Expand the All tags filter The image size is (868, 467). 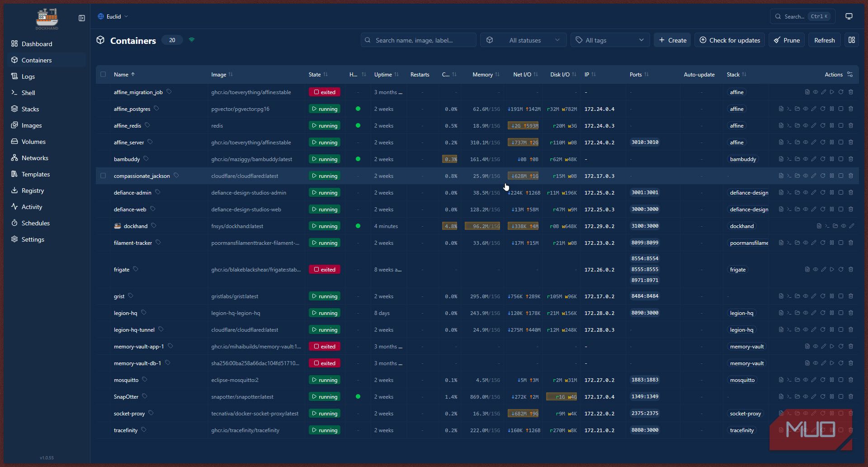coord(610,40)
